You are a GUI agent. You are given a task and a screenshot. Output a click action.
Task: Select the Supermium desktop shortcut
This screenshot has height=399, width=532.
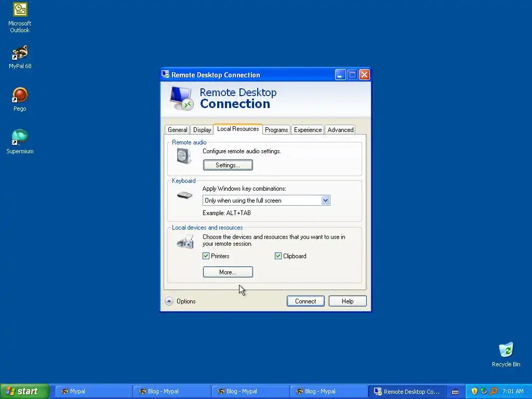click(20, 142)
